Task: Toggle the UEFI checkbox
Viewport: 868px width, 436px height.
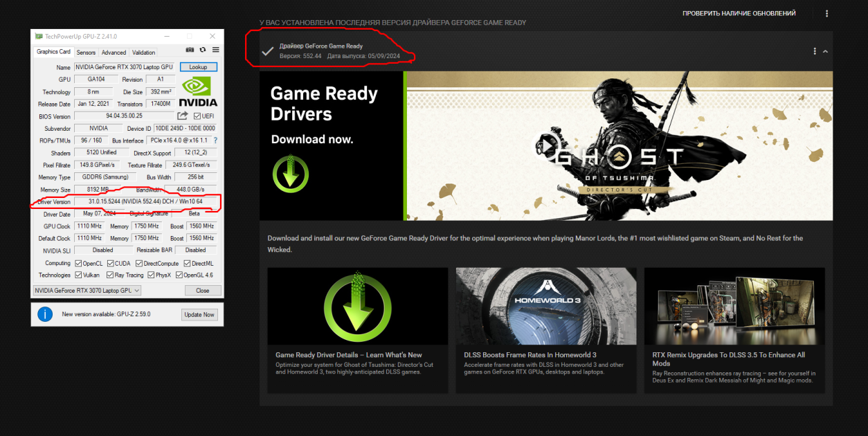Action: [x=197, y=116]
